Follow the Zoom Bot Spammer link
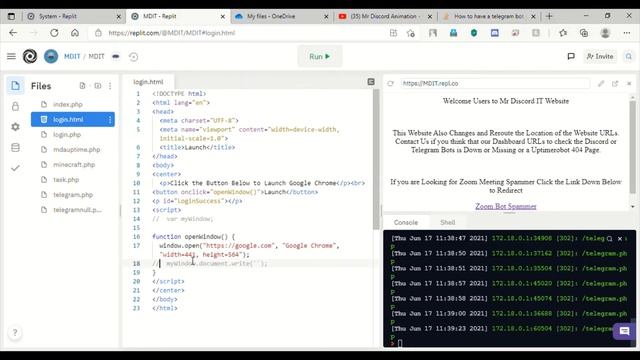This screenshot has width=640, height=360. pyautogui.click(x=505, y=207)
